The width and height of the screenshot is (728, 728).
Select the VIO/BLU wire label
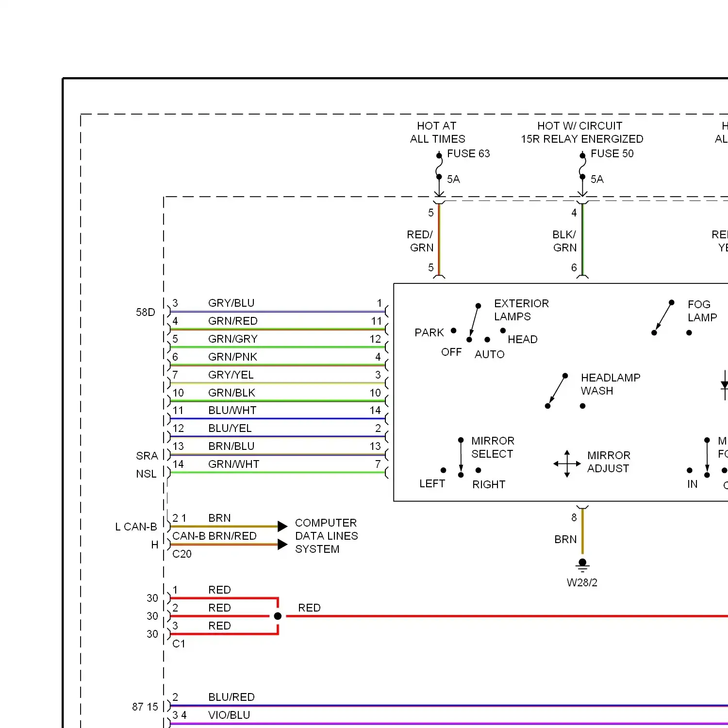point(229,715)
